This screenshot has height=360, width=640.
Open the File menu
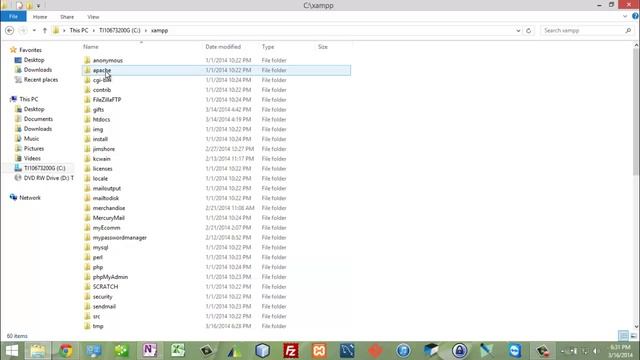click(x=13, y=16)
